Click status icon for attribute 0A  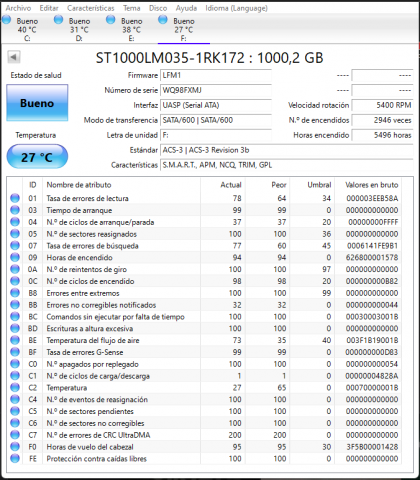pyautogui.click(x=15, y=269)
